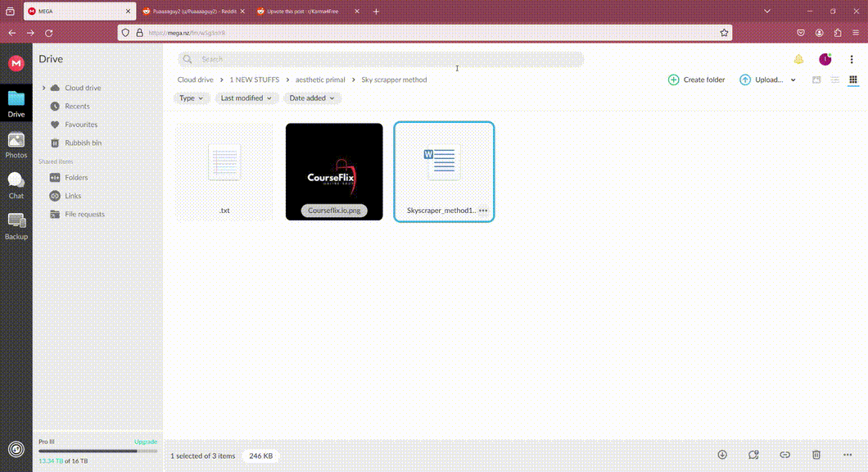This screenshot has width=868, height=472.
Task: Open Firefox hamburger menu
Action: pos(856,34)
